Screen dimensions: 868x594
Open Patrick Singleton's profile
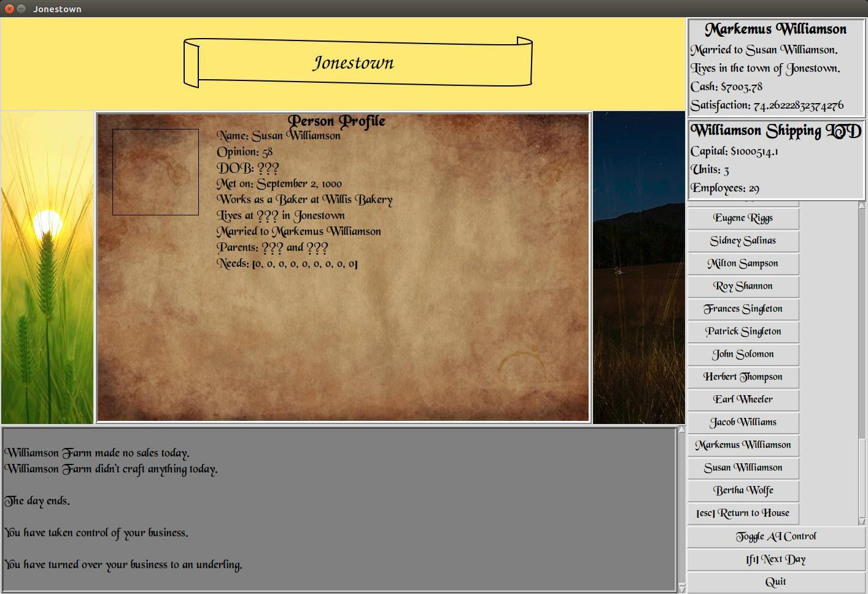tap(743, 331)
